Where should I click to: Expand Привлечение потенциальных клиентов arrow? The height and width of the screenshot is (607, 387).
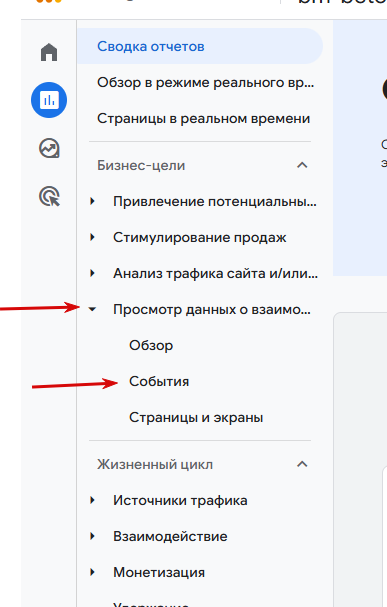click(92, 201)
